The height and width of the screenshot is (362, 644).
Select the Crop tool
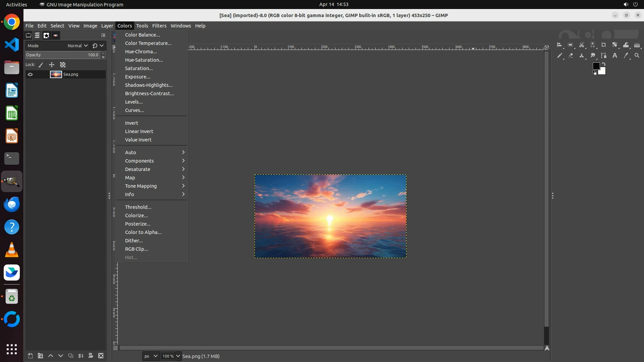604,45
